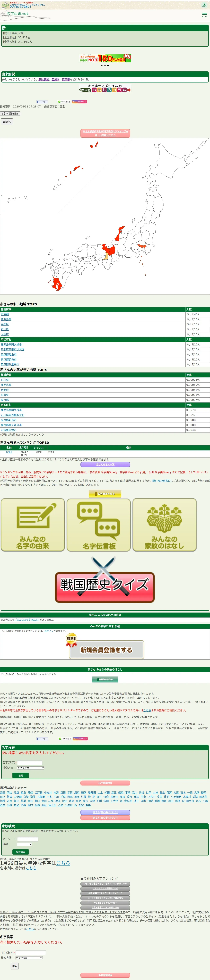
Task: Open 東京都 in the 人数 TOP5 table
Action: point(5,314)
